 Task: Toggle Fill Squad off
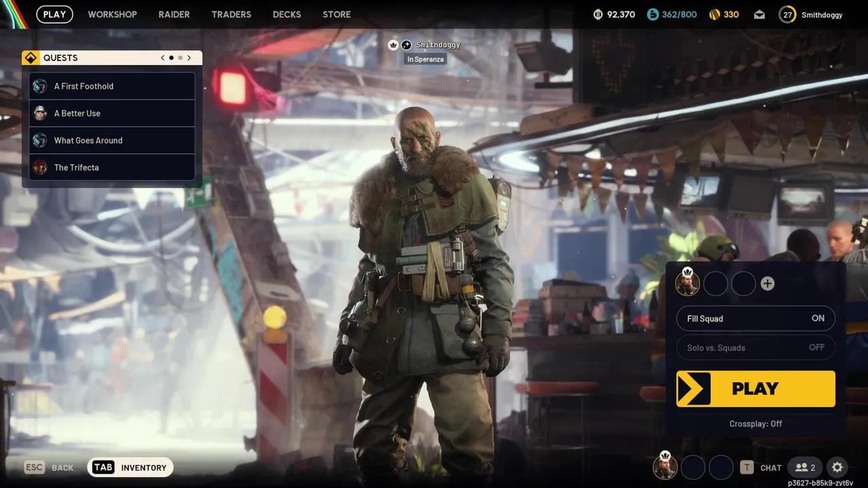755,319
